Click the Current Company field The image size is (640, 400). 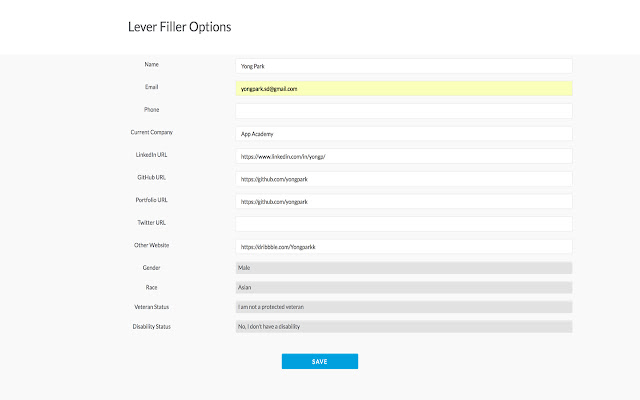[403, 133]
